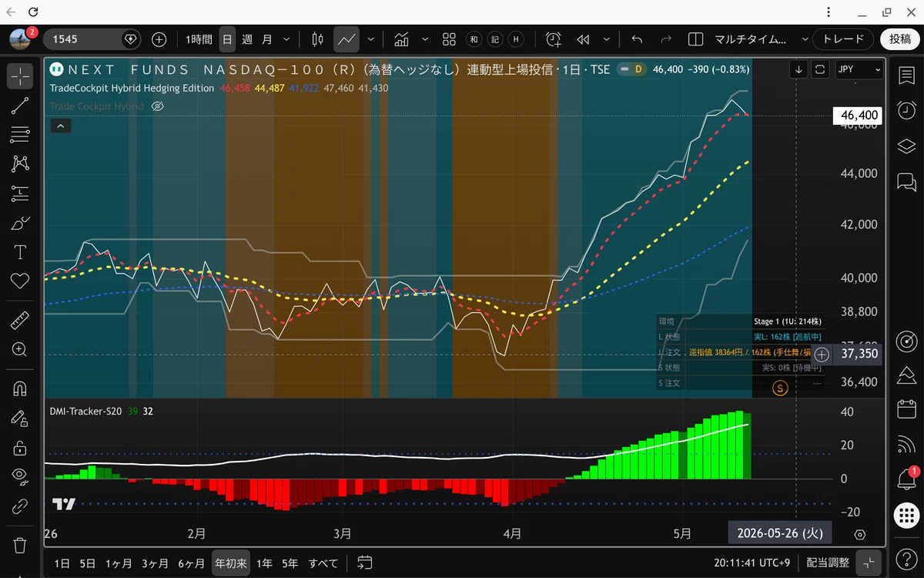Open the go-to-date calendar icon
Image resolution: width=924 pixels, height=578 pixels.
(x=365, y=563)
